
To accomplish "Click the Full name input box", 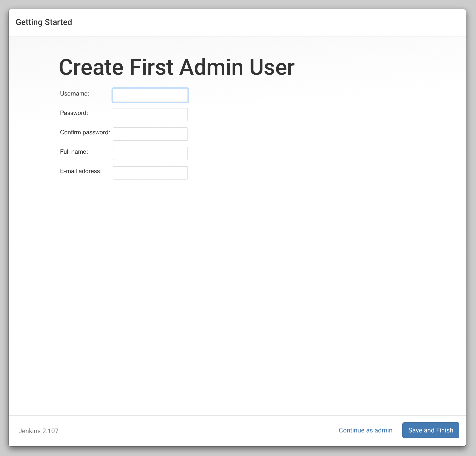I will pyautogui.click(x=150, y=153).
